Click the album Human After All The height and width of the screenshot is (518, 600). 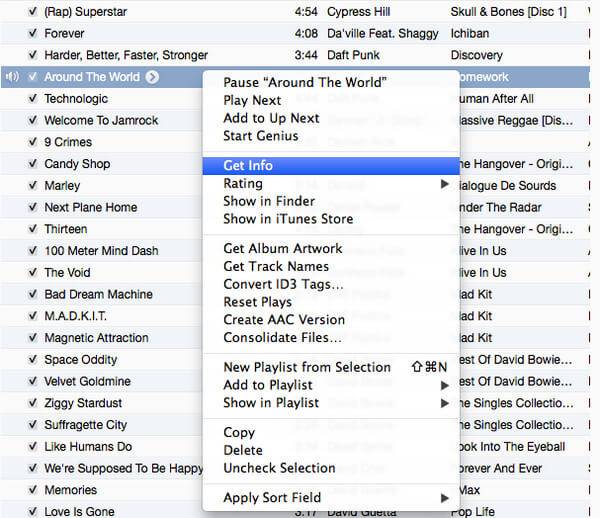pyautogui.click(x=497, y=99)
